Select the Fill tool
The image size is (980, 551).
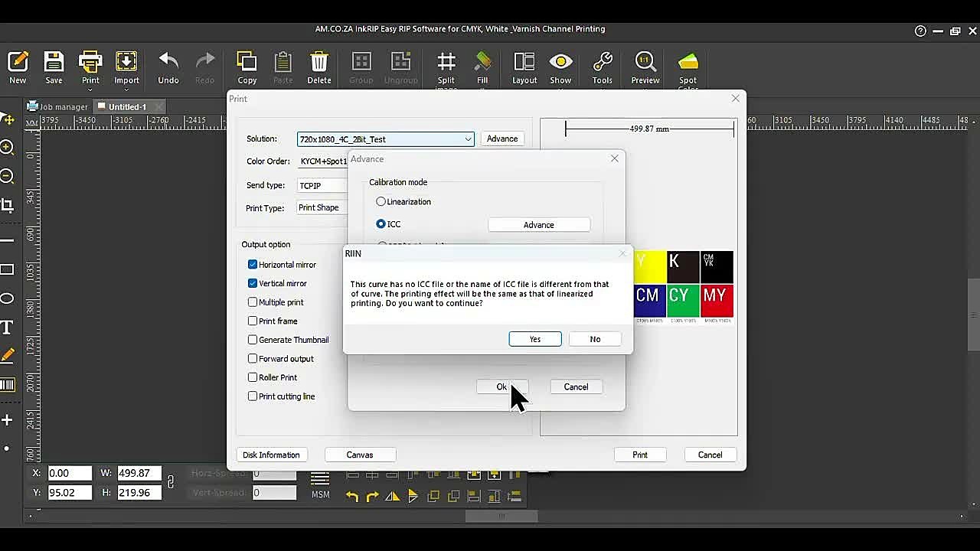pos(482,67)
